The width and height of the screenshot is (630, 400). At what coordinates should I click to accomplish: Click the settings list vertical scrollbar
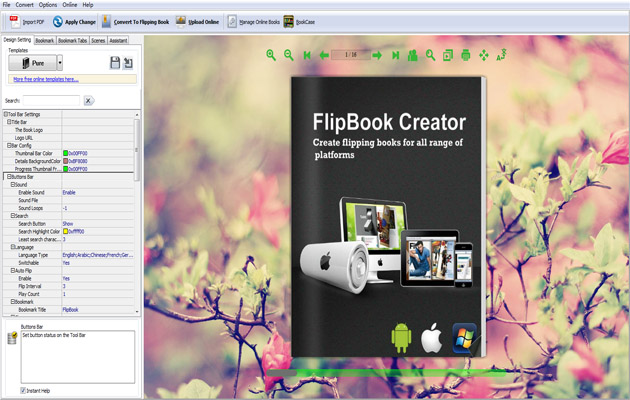coord(137,213)
